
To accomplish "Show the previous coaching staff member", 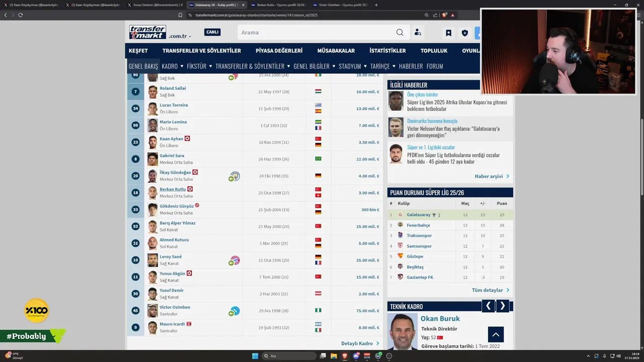I will click(488, 306).
